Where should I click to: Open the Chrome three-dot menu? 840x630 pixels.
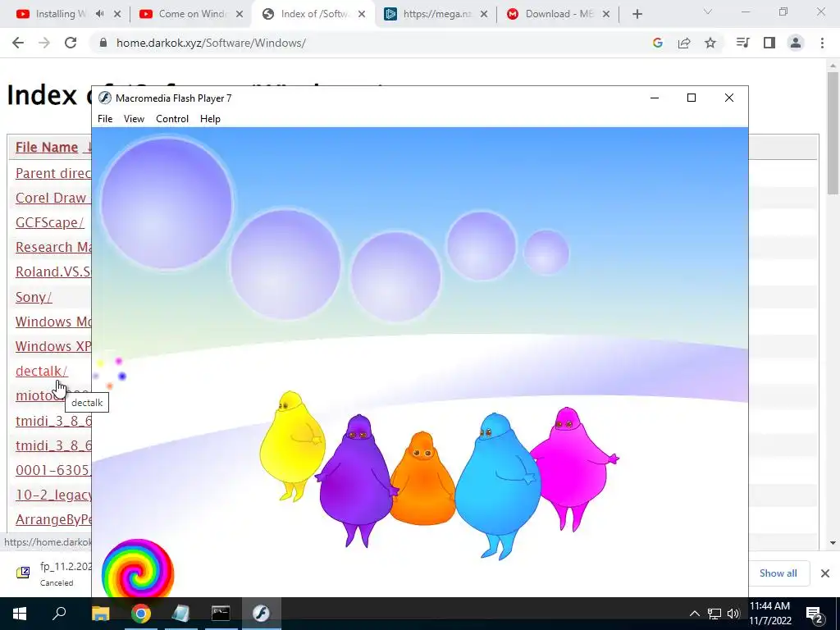click(x=822, y=43)
